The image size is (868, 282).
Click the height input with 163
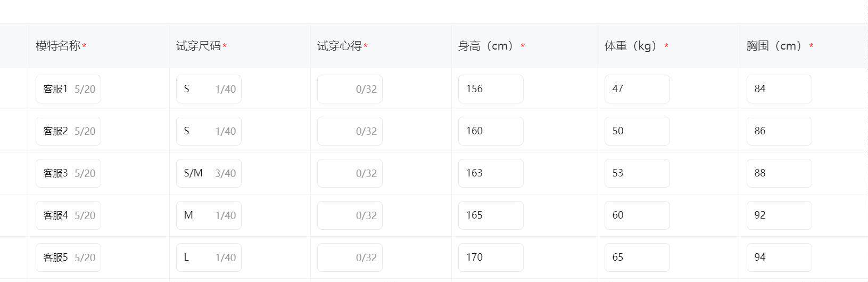490,173
